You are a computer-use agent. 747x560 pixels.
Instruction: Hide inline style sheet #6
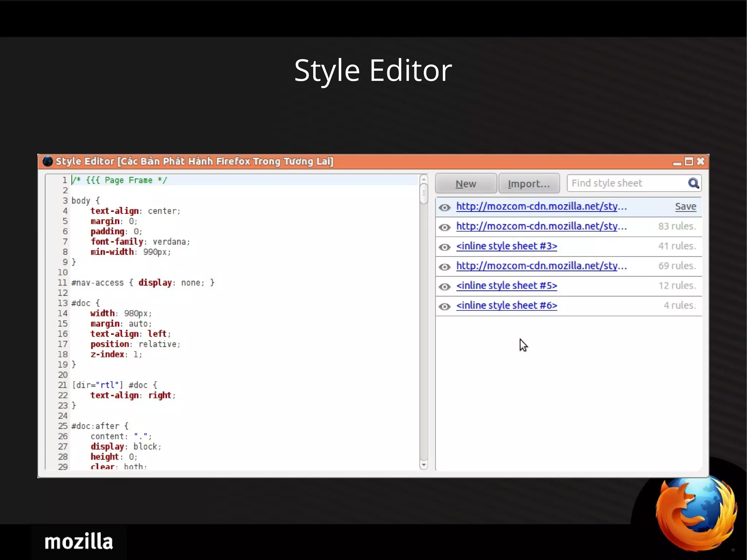coord(444,306)
